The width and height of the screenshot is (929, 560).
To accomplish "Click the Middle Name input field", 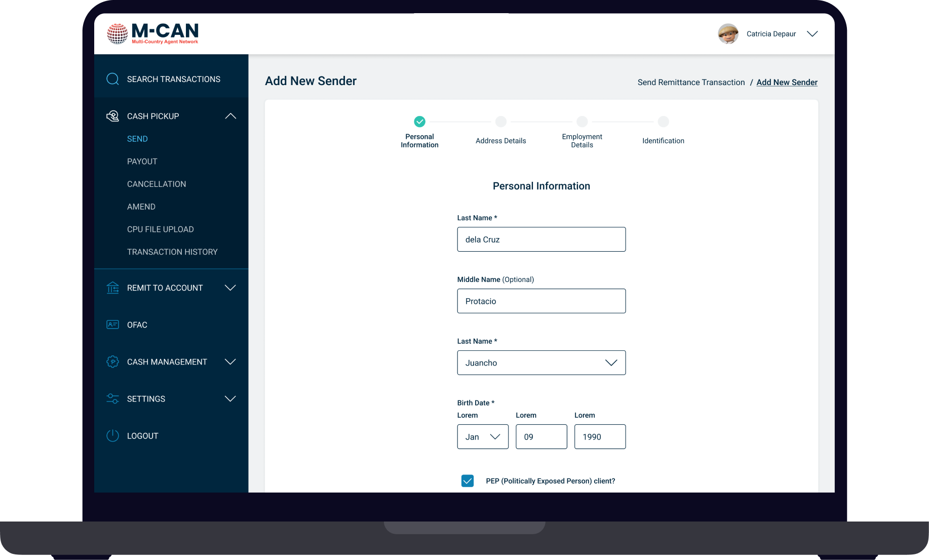I will pyautogui.click(x=541, y=301).
